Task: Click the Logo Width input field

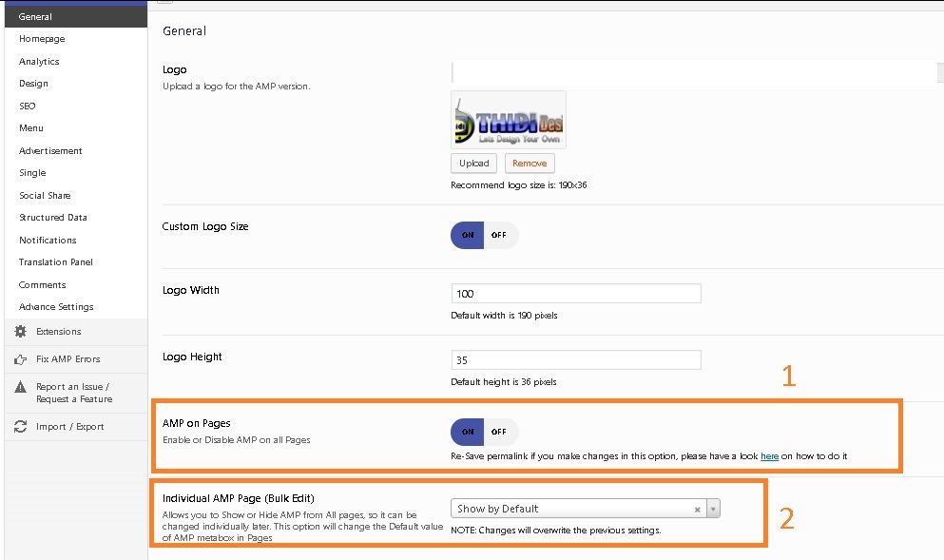Action: pyautogui.click(x=575, y=294)
